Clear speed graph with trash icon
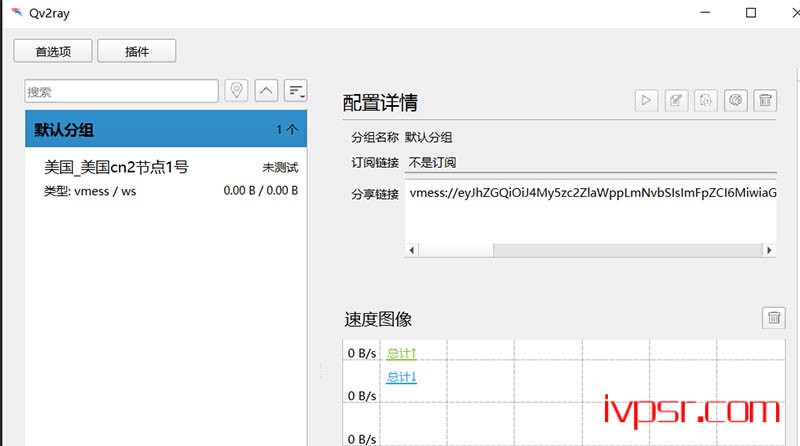This screenshot has height=446, width=800. coord(774,318)
